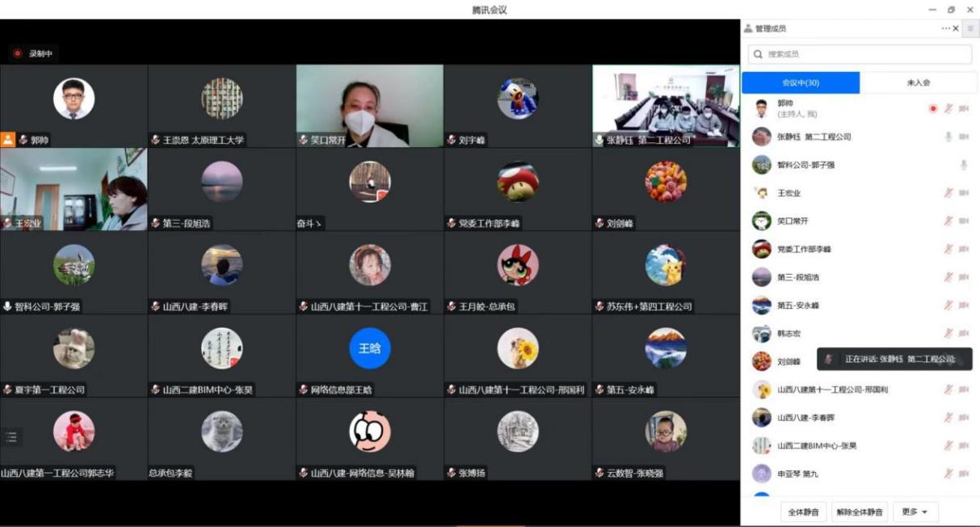Click the orange host badge on 郭帅's video tile
Viewport: 980px width, 527px height.
[x=8, y=140]
